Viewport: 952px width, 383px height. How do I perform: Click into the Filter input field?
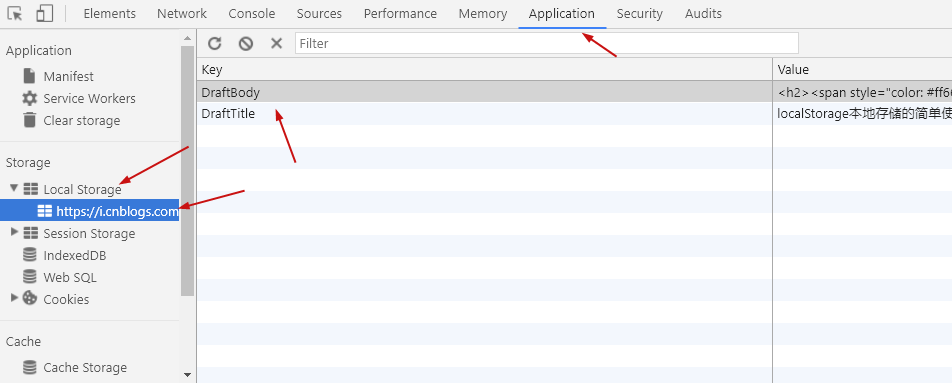tap(546, 43)
